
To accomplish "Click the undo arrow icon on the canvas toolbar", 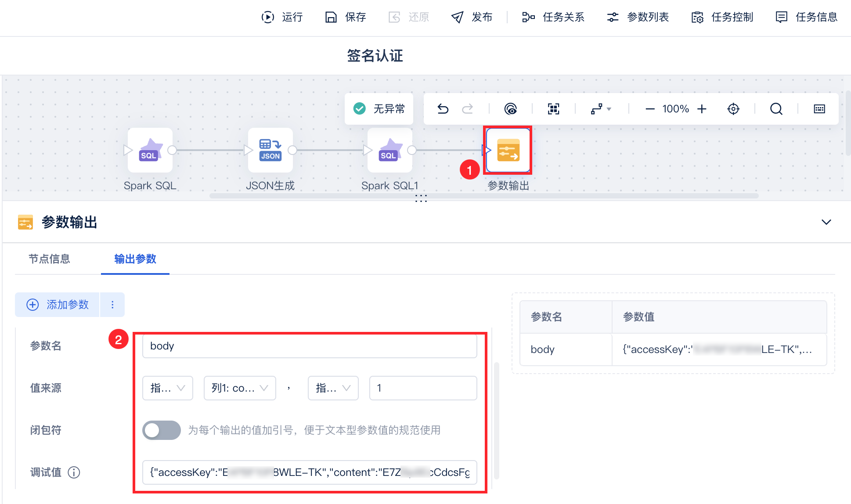I will click(443, 109).
